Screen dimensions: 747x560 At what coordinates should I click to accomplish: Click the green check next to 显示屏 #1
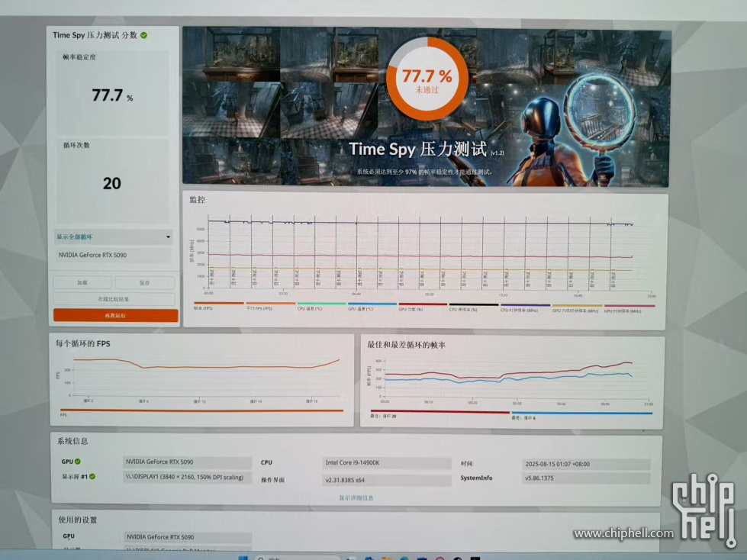[x=92, y=476]
